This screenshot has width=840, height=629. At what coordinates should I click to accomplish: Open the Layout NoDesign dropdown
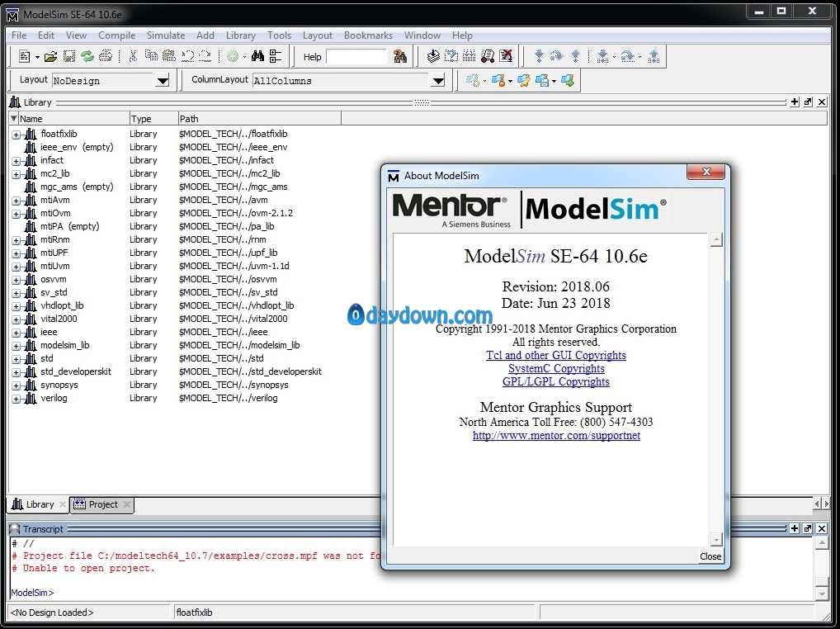pyautogui.click(x=163, y=81)
